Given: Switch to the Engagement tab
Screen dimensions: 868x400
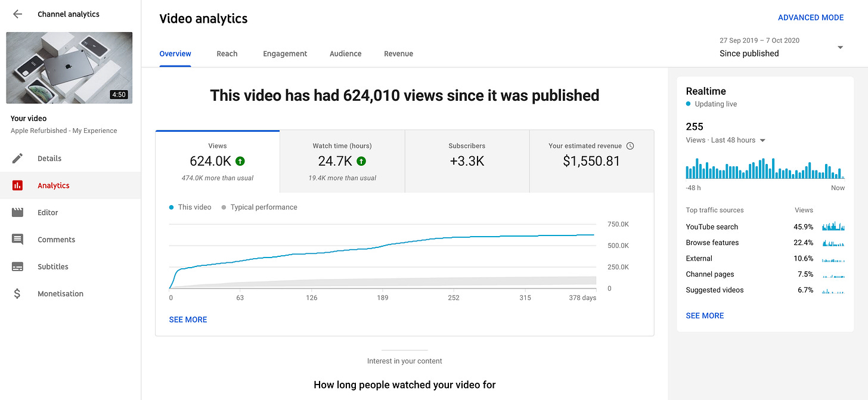Looking at the screenshot, I should [285, 54].
